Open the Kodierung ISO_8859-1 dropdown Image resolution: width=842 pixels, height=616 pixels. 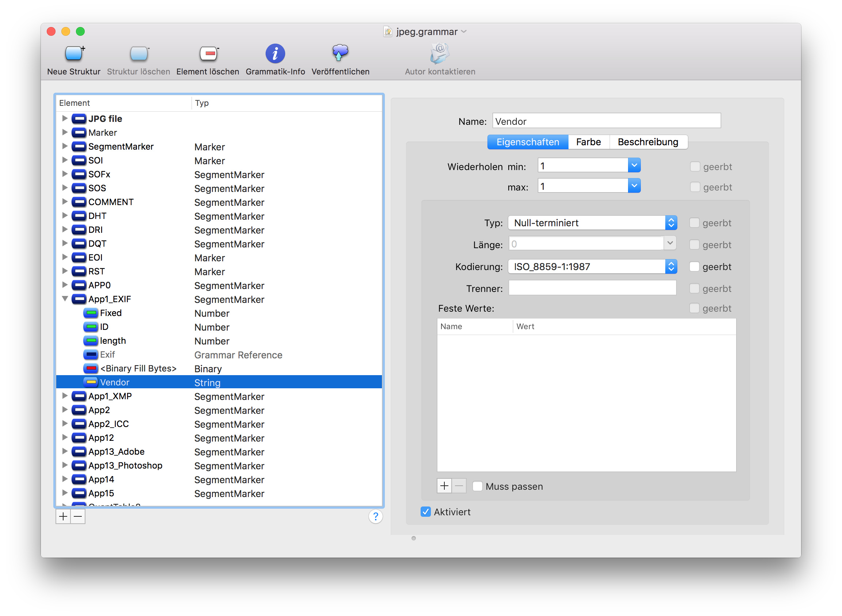click(592, 267)
